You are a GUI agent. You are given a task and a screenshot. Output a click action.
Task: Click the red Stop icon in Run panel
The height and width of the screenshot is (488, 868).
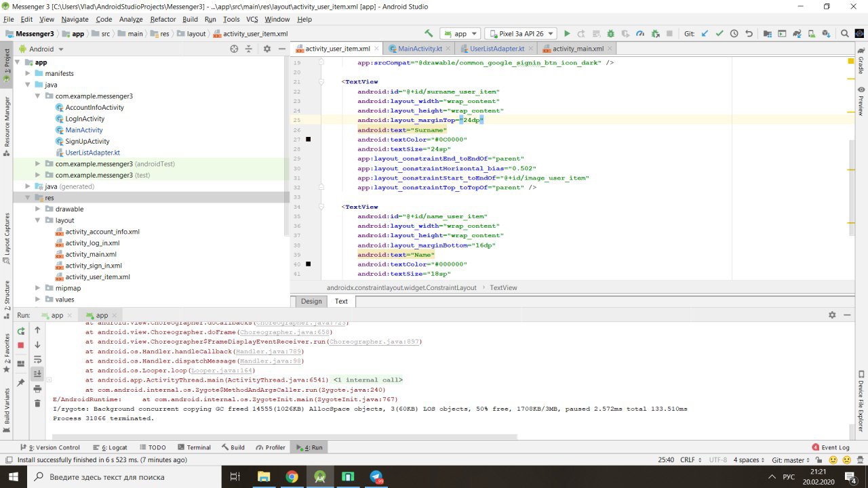pyautogui.click(x=21, y=345)
